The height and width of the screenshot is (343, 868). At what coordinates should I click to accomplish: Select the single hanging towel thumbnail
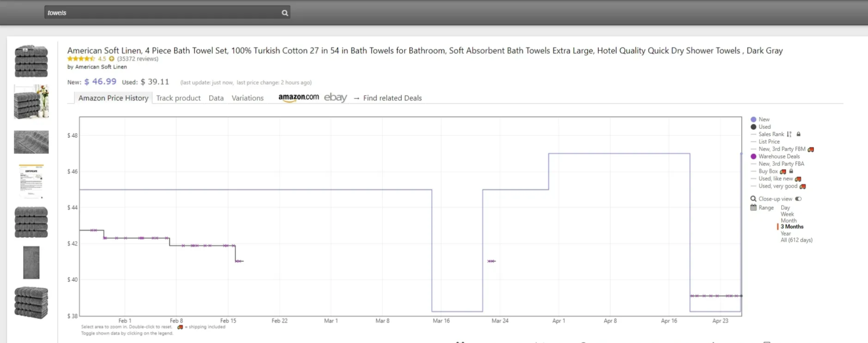pyautogui.click(x=31, y=262)
